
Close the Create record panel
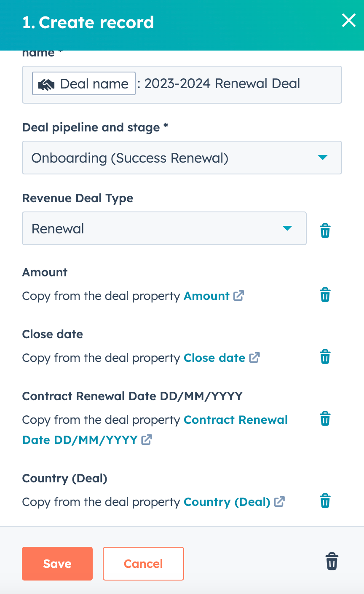point(348,20)
